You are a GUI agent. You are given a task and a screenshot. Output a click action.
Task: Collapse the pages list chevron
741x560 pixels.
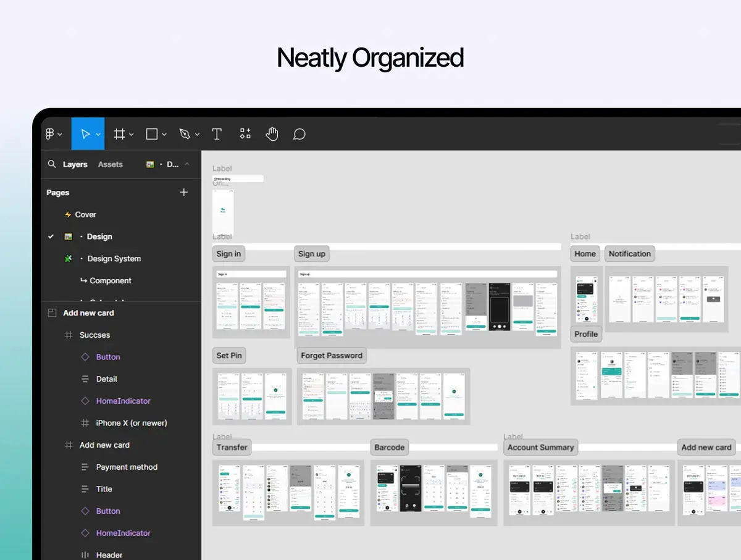click(x=187, y=164)
